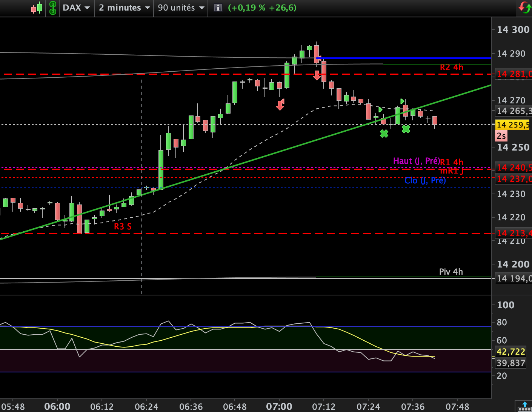
Task: Click the 39,837 indicator value
Action: pos(511,363)
